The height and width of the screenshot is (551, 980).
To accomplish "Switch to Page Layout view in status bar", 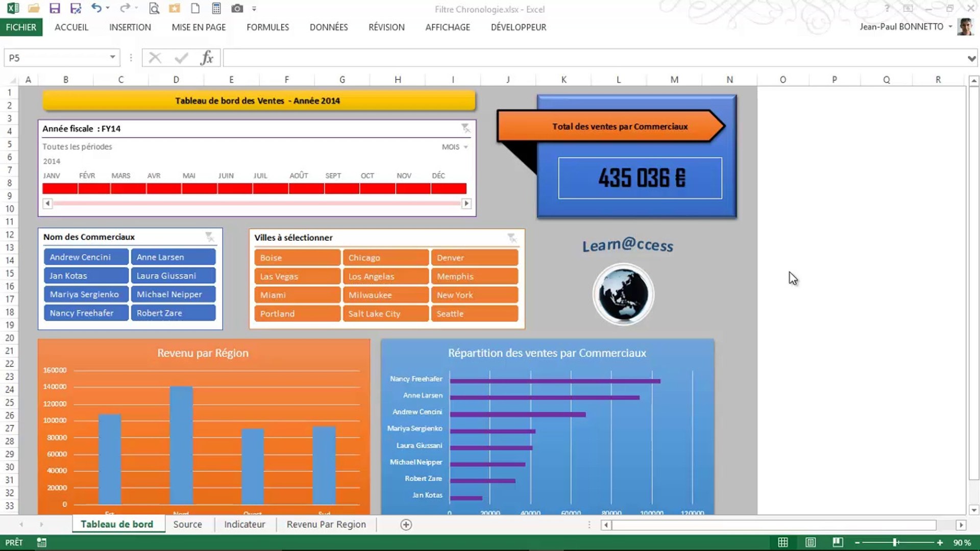I will click(810, 542).
